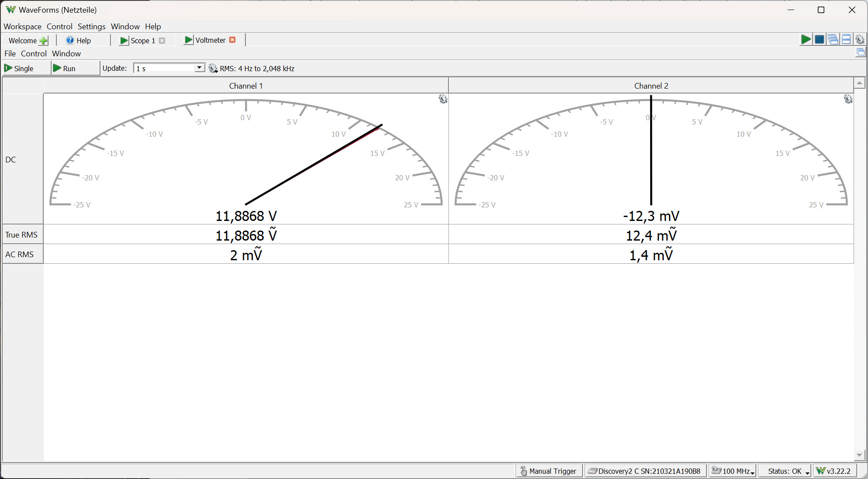Close the Scope 1 tab
868x479 pixels.
click(x=162, y=41)
